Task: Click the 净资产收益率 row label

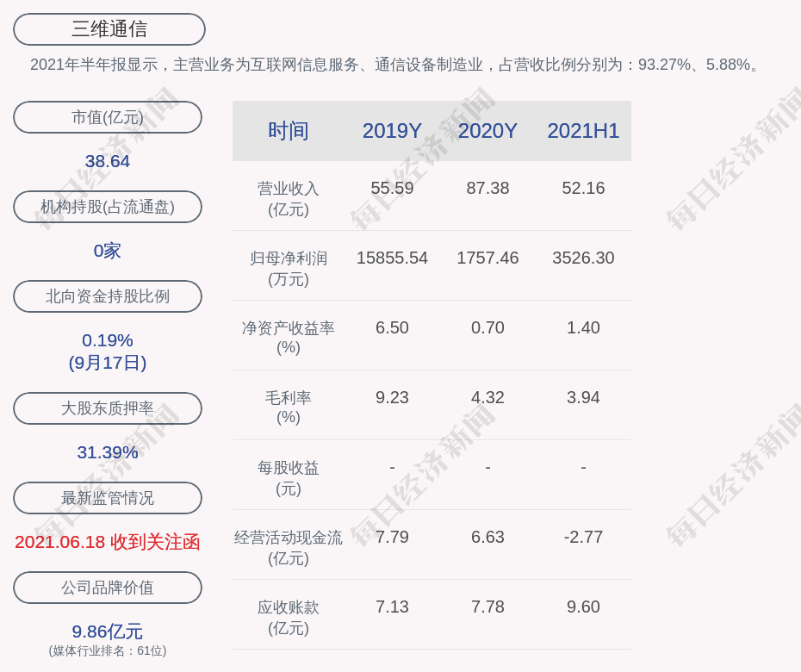Action: tap(289, 338)
